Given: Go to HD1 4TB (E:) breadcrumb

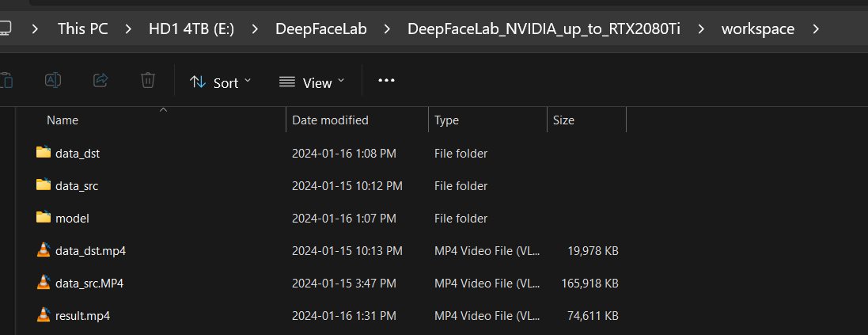Looking at the screenshot, I should pyautogui.click(x=191, y=29).
